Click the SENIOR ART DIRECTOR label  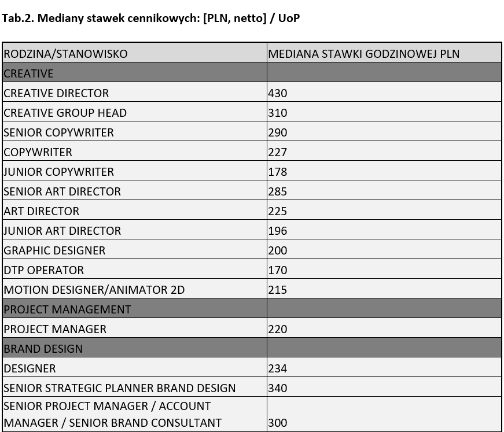coord(62,191)
